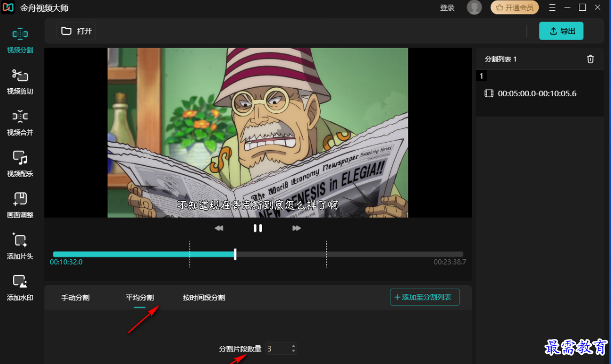
Task: Fast forward the video
Action: pyautogui.click(x=297, y=228)
